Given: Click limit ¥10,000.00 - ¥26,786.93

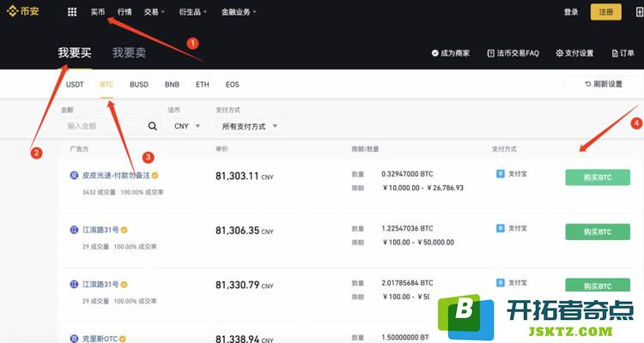Looking at the screenshot, I should [x=423, y=188].
